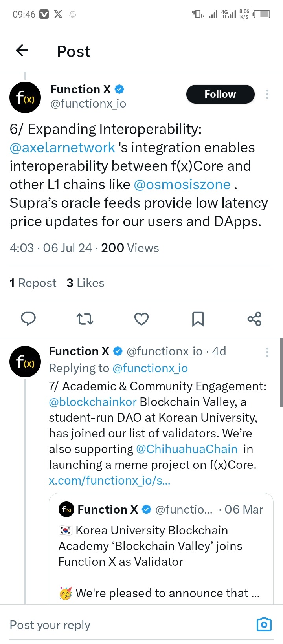Open the @osmosiszone mention
283x644 pixels.
pos(182,185)
